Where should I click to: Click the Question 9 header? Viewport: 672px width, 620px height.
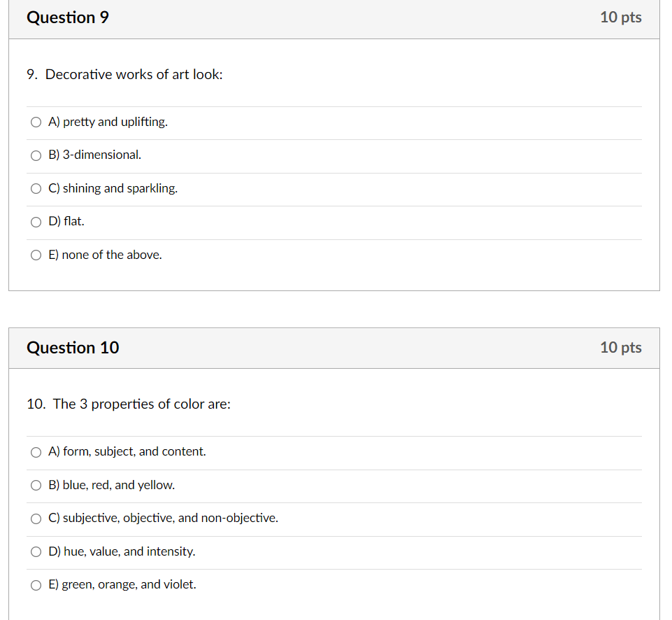click(x=67, y=17)
